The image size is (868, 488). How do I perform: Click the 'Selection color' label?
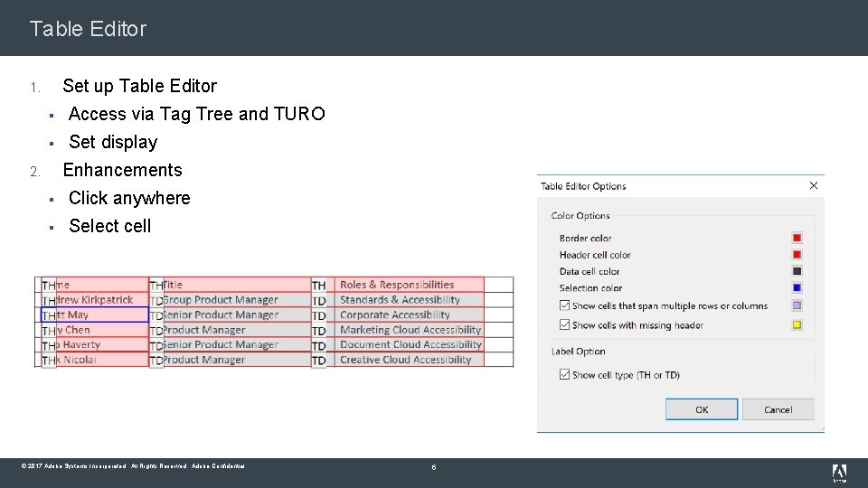pyautogui.click(x=590, y=287)
